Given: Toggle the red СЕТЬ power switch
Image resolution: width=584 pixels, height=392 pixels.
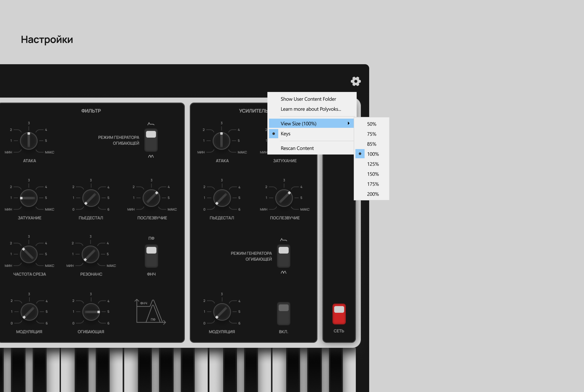Looking at the screenshot, I should pos(339,314).
